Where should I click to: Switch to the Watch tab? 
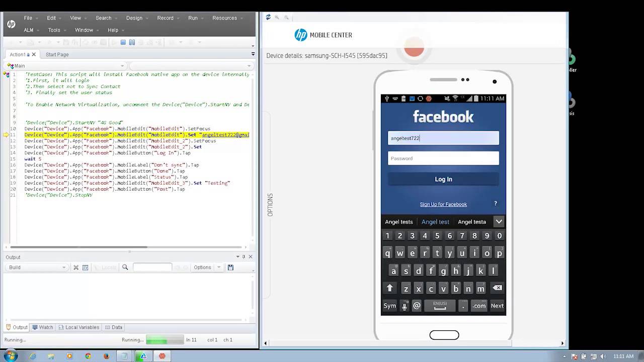pyautogui.click(x=42, y=327)
